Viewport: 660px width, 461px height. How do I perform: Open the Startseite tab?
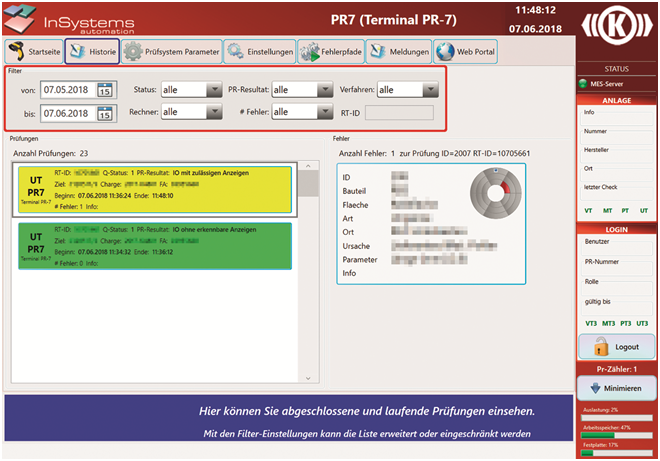click(x=34, y=51)
